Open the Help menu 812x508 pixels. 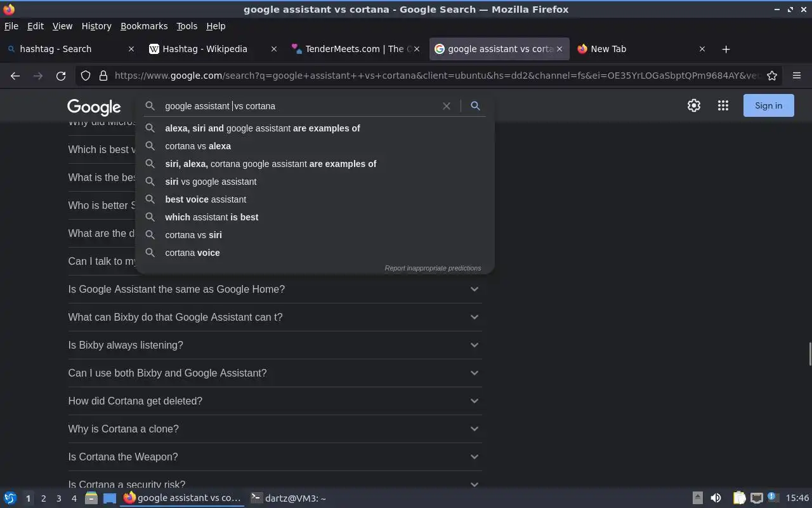point(216,26)
